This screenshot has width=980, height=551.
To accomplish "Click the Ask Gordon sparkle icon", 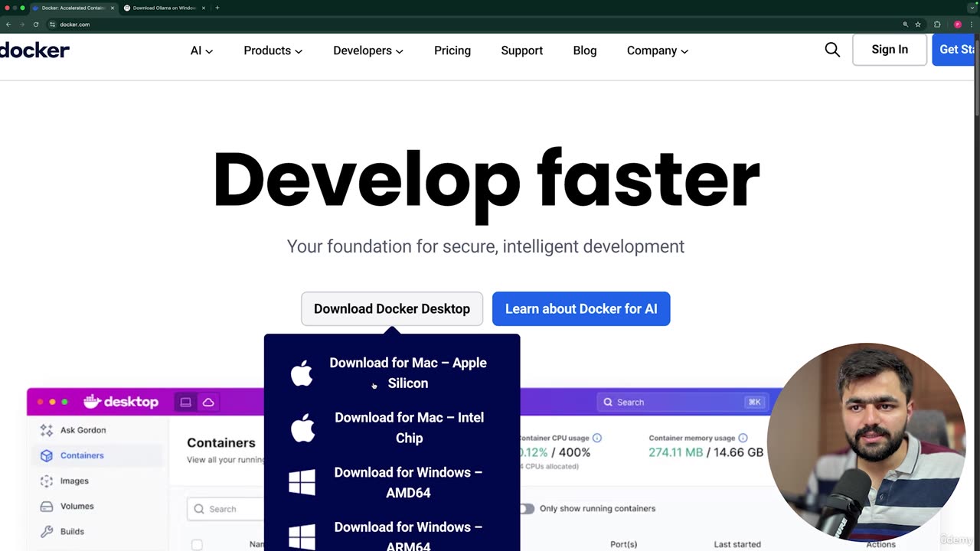I will click(x=47, y=430).
